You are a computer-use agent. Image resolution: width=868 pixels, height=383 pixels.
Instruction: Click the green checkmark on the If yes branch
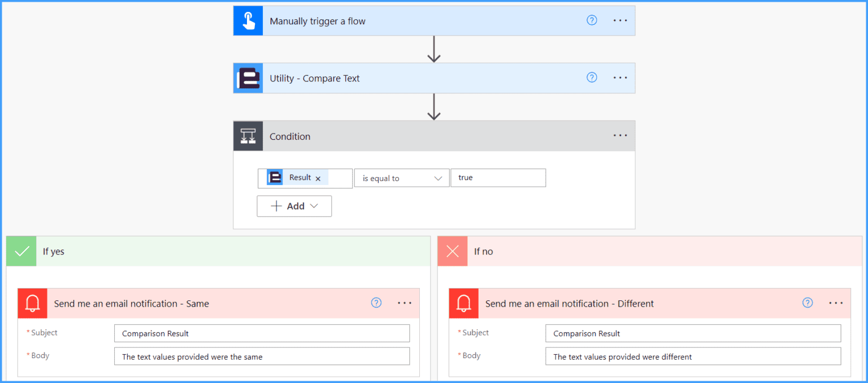coord(21,251)
